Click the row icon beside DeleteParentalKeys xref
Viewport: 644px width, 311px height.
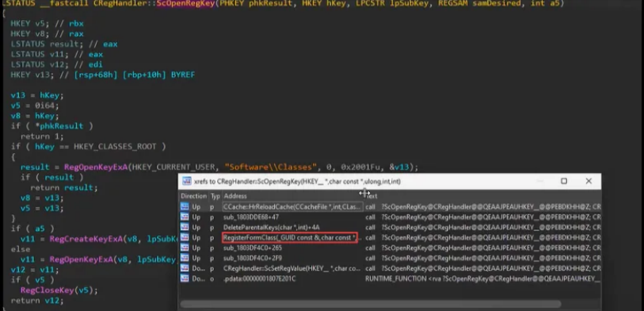coord(185,227)
